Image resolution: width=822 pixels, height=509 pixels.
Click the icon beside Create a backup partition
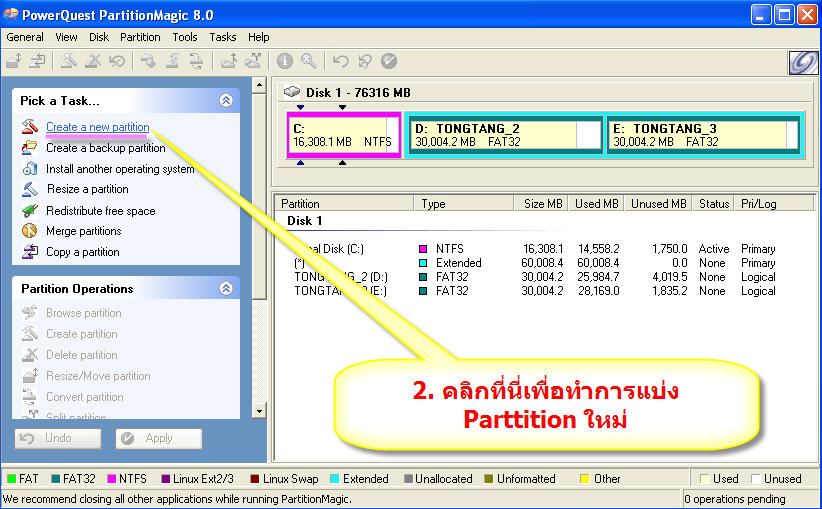(29, 148)
